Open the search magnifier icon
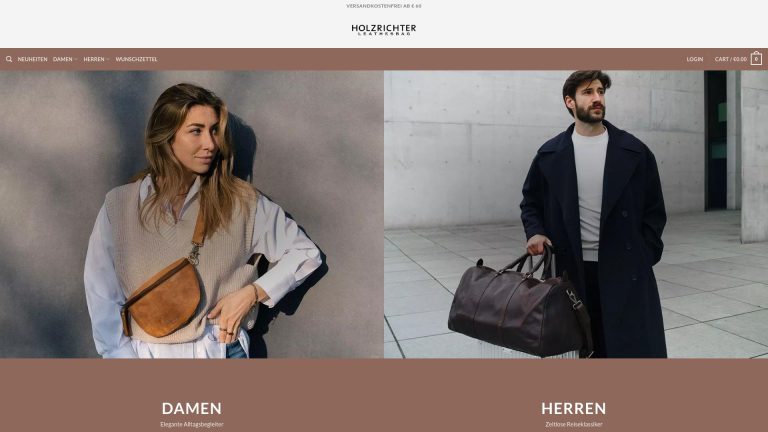 pos(9,59)
